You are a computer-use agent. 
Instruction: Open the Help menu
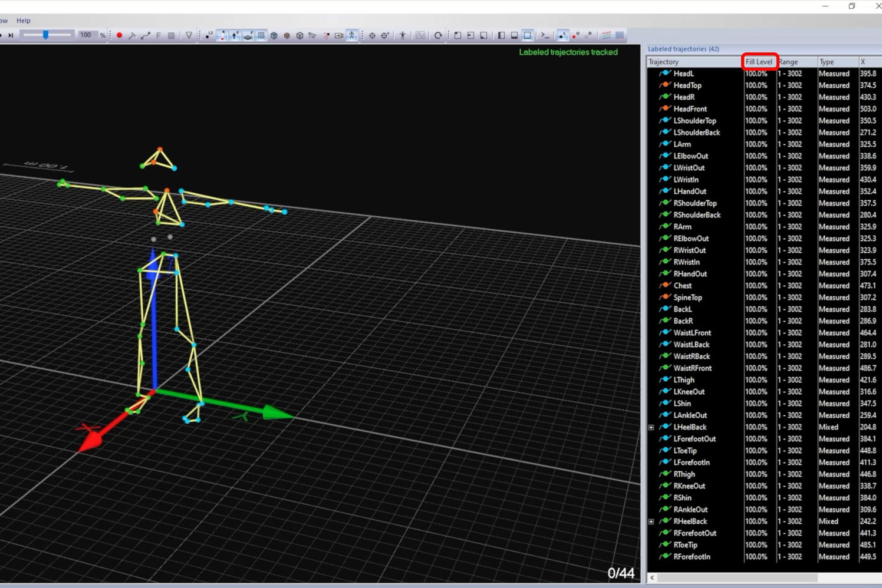[24, 21]
